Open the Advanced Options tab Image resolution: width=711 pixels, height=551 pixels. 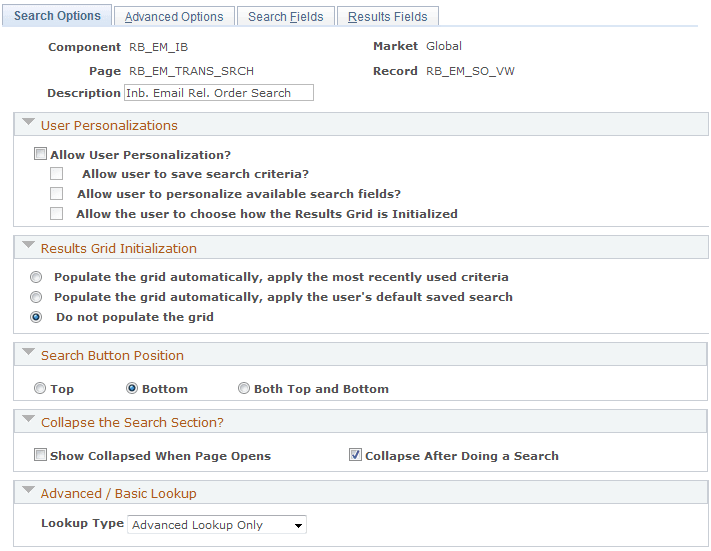coord(174,17)
